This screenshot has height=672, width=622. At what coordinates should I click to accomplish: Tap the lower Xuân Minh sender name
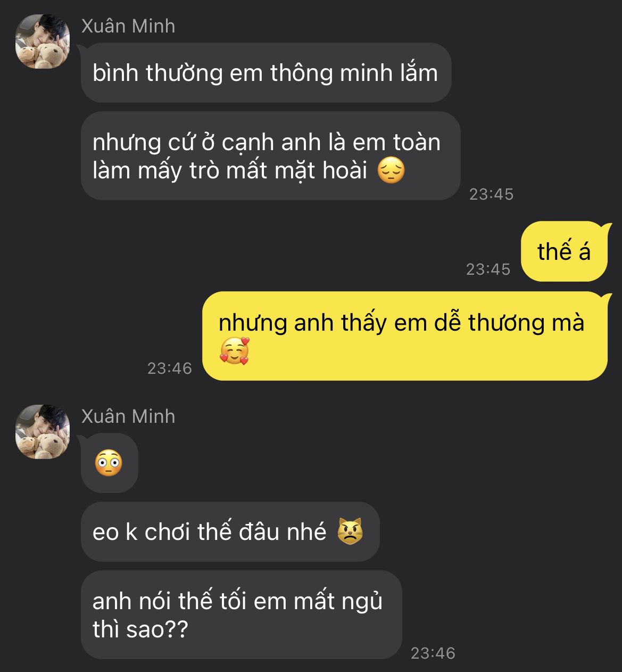[x=128, y=416]
